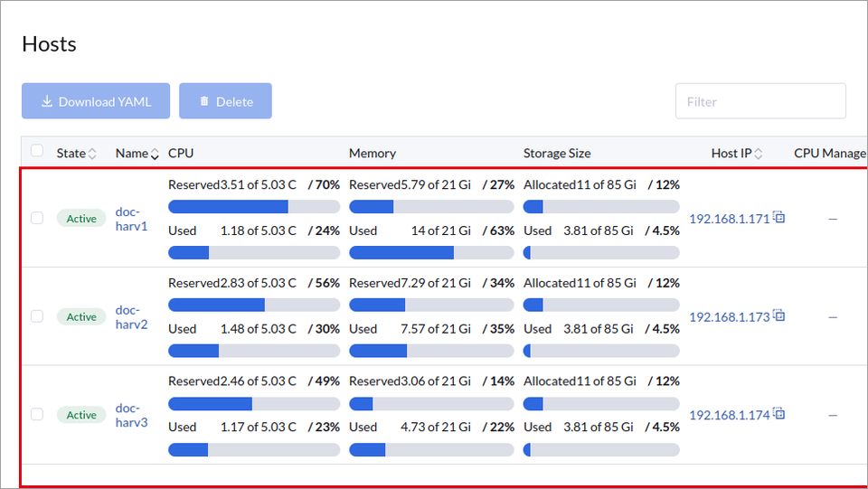The width and height of the screenshot is (868, 489).
Task: Click text '14 of 21 Gi'
Action: pos(441,230)
